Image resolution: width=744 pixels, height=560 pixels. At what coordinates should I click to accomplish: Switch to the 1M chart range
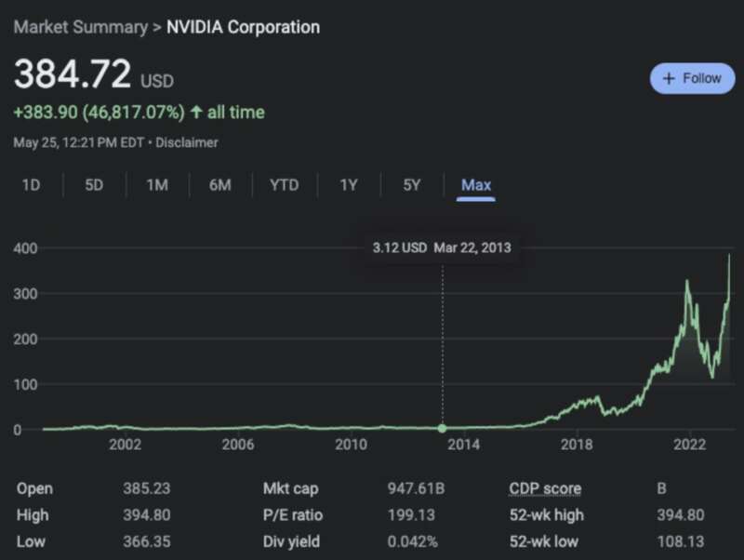point(157,184)
